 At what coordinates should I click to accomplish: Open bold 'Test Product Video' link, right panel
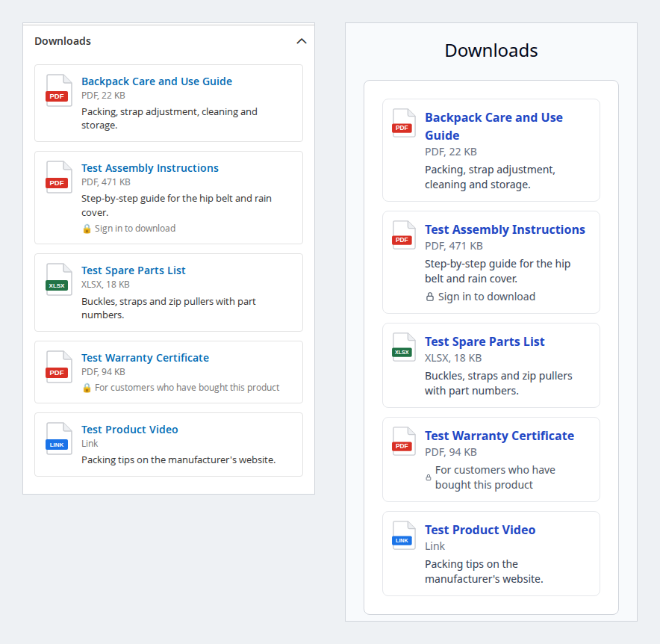pos(480,530)
